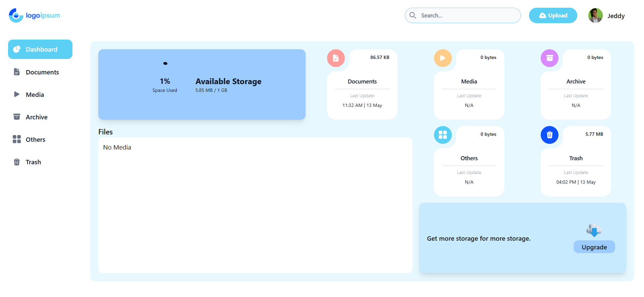Click the 11:32 AM | 13 May timestamp
Viewport: 644px width, 297px height.
[362, 105]
